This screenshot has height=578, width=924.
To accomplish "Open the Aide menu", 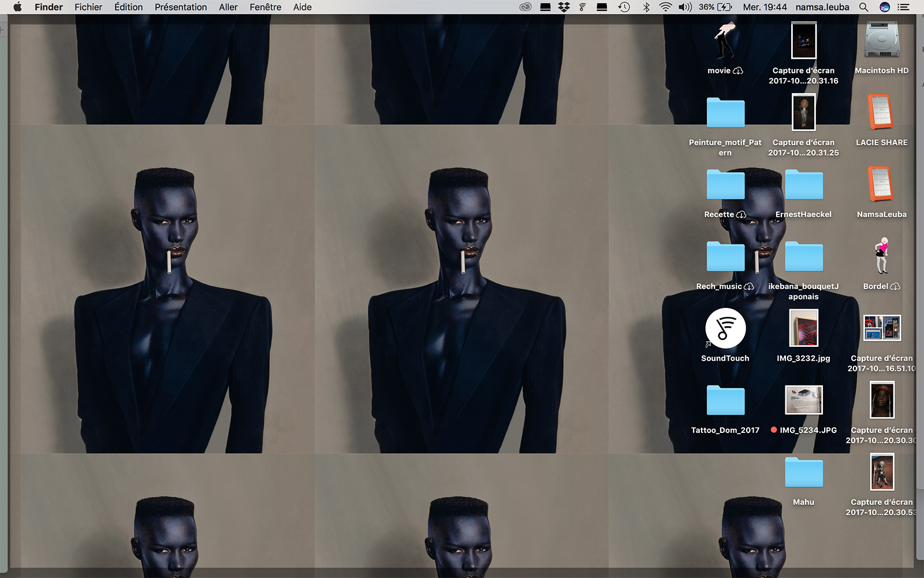I will 303,7.
